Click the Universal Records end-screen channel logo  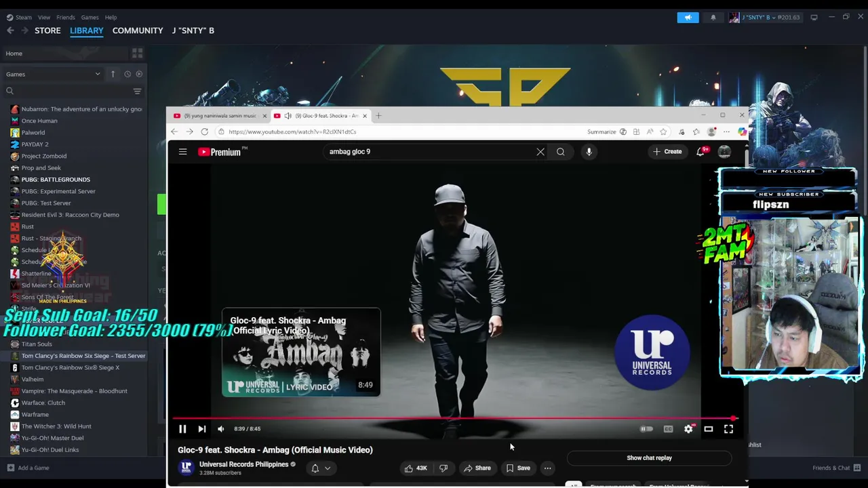652,352
